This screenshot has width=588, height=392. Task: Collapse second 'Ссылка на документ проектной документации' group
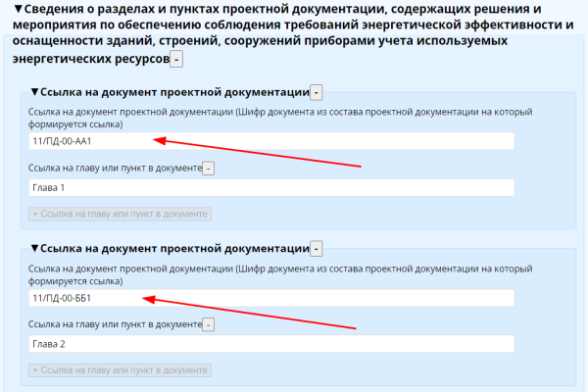34,248
